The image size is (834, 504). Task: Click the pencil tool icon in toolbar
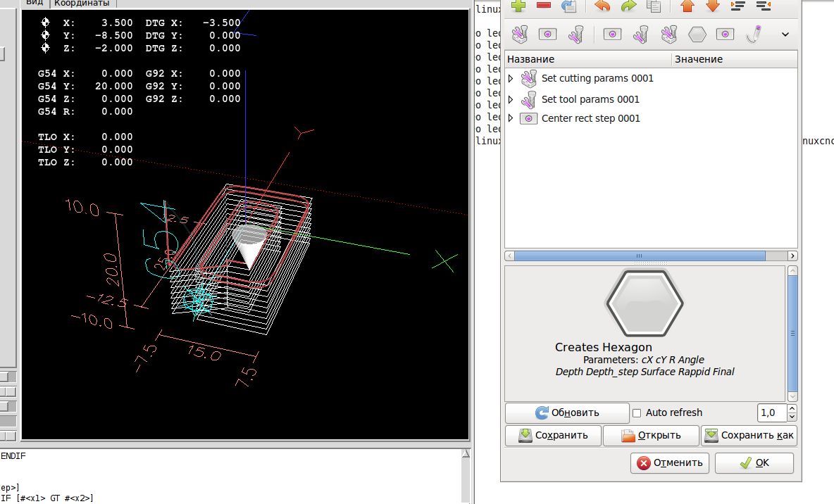(754, 34)
